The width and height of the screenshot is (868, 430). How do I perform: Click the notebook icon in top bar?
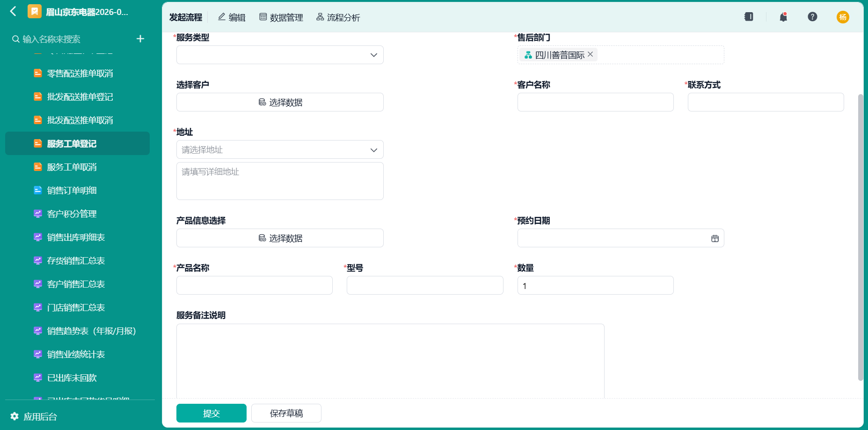pos(749,17)
